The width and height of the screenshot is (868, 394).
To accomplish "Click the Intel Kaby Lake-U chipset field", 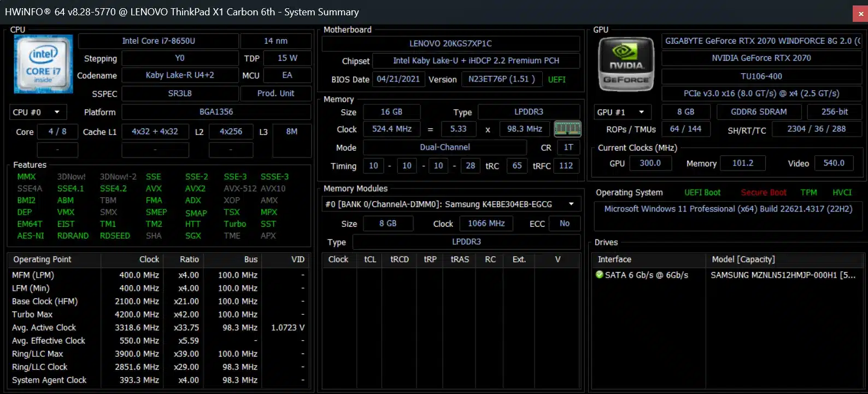I will pyautogui.click(x=476, y=61).
